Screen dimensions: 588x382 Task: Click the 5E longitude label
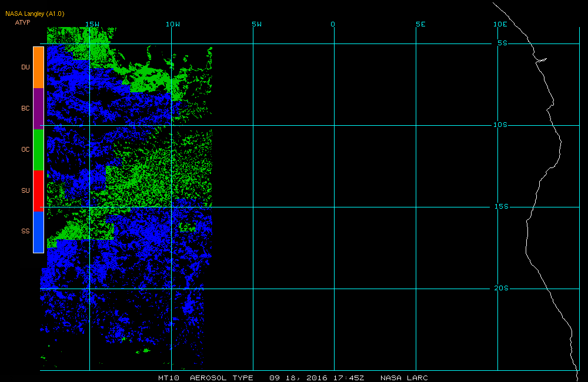tap(421, 24)
